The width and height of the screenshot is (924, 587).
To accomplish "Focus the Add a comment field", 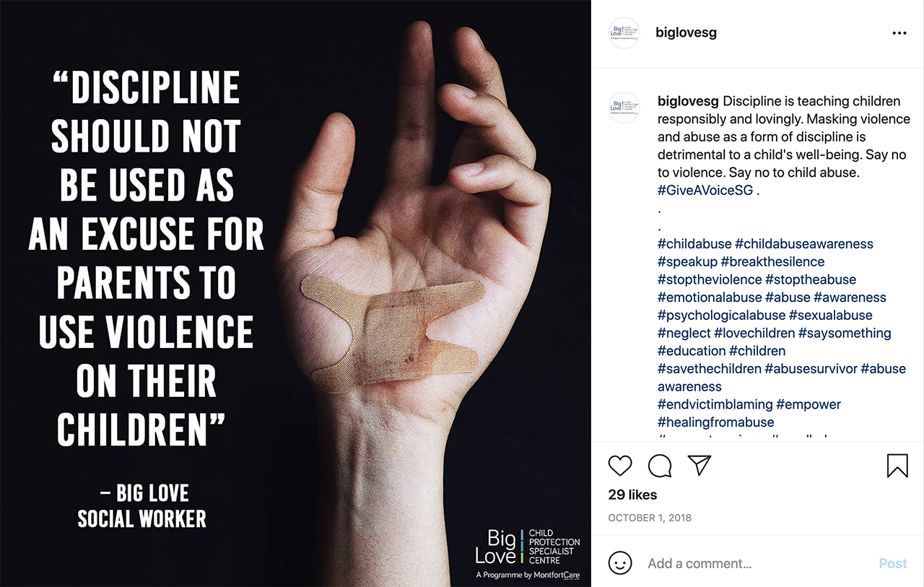I will [758, 563].
